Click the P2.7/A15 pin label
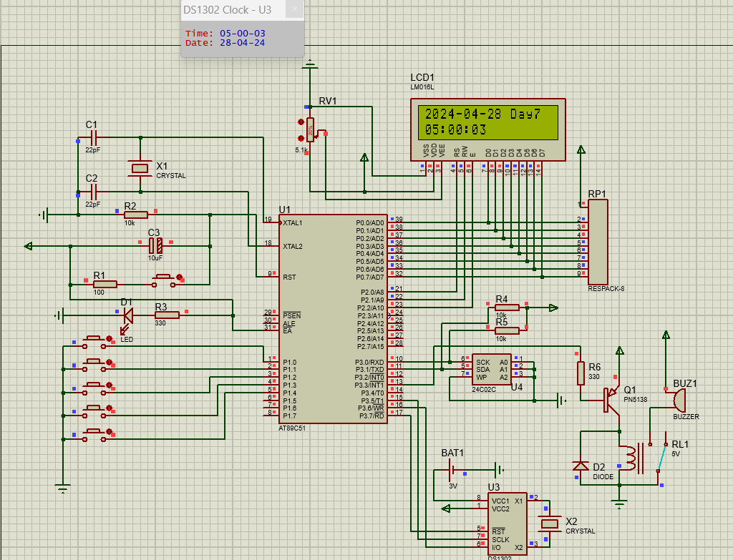Viewport: 733px width, 560px height. (x=371, y=347)
